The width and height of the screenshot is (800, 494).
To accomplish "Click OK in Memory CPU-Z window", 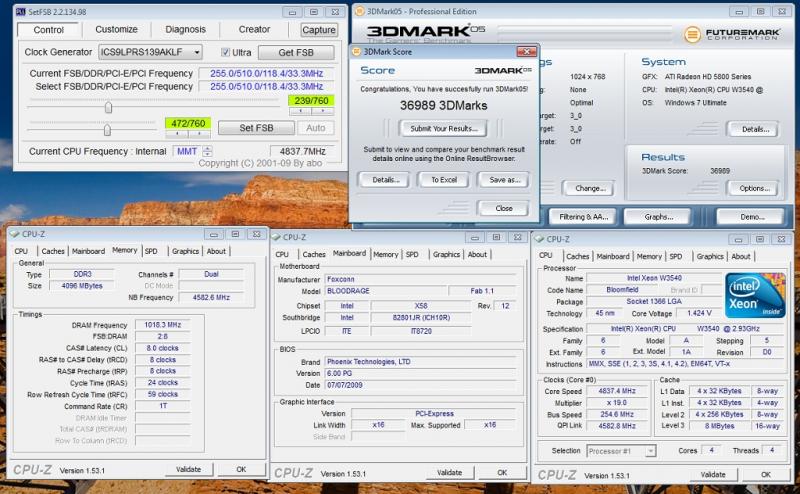I will click(241, 470).
